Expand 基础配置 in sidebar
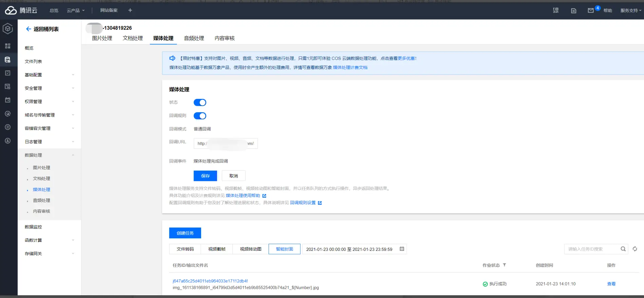 click(49, 75)
